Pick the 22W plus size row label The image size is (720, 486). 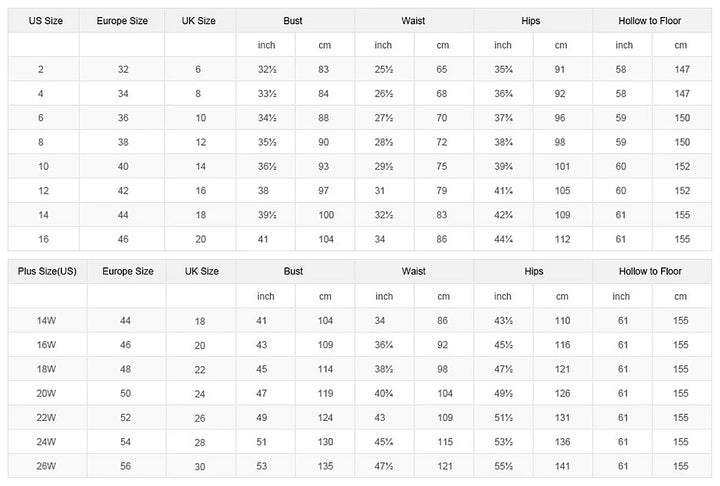(x=45, y=417)
